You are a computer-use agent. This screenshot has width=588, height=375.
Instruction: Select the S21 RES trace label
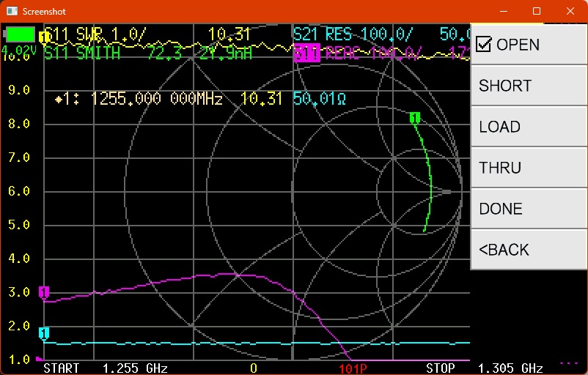(x=352, y=34)
